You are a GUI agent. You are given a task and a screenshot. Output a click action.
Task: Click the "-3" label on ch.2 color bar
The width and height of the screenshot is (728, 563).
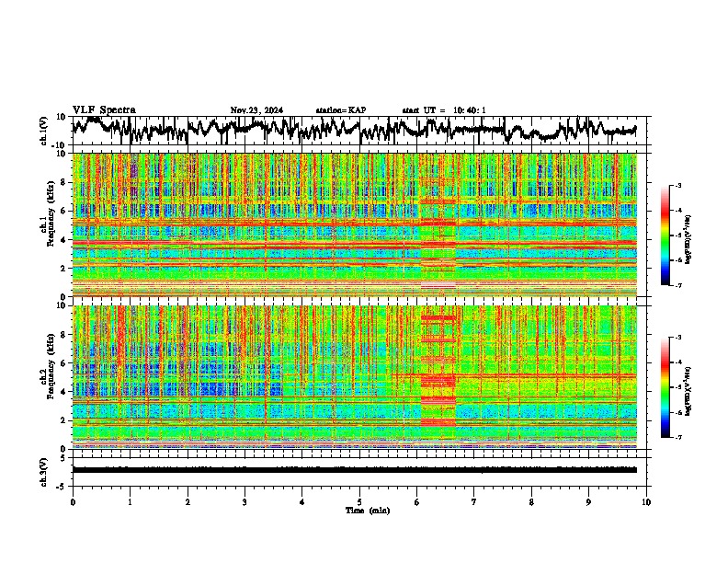(x=678, y=338)
